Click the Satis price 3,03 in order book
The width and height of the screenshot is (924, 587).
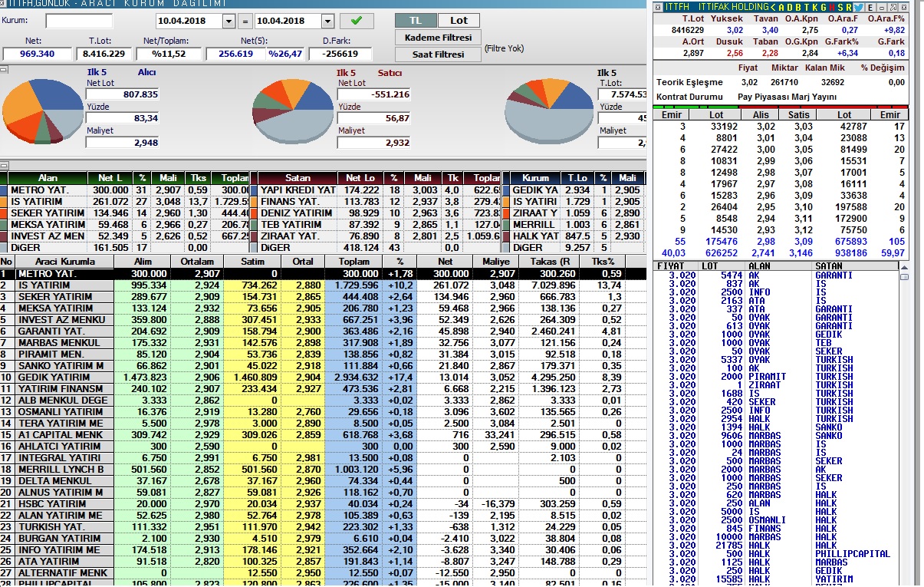[803, 126]
